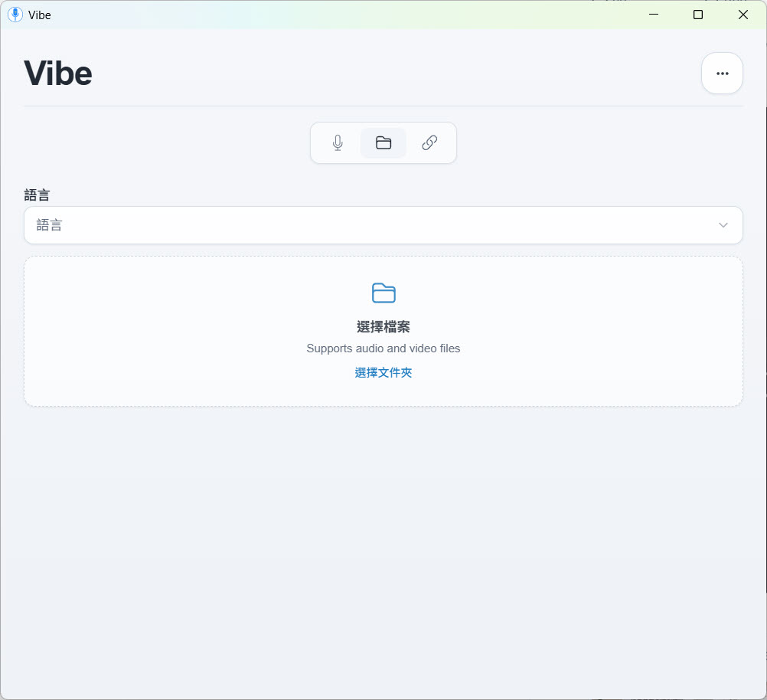This screenshot has width=767, height=700.
Task: Click the blue folder icon in drop zone
Action: click(383, 293)
